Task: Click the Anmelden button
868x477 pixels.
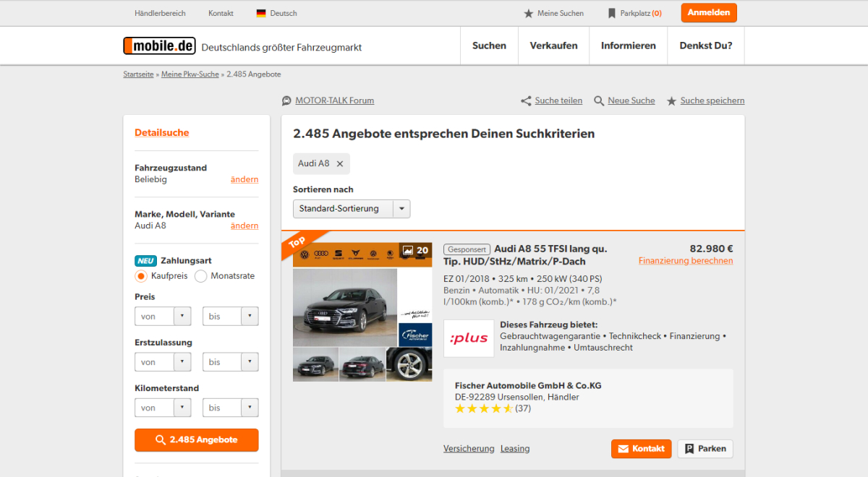Action: tap(709, 13)
